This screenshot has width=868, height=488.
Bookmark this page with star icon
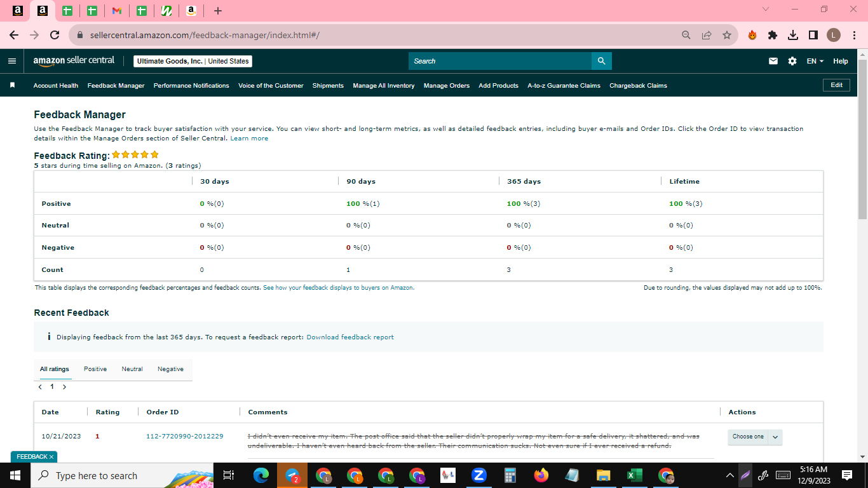coord(727,35)
